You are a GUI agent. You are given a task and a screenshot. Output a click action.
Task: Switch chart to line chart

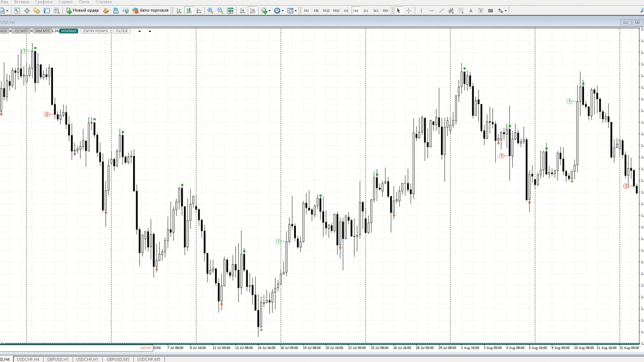coord(199,11)
